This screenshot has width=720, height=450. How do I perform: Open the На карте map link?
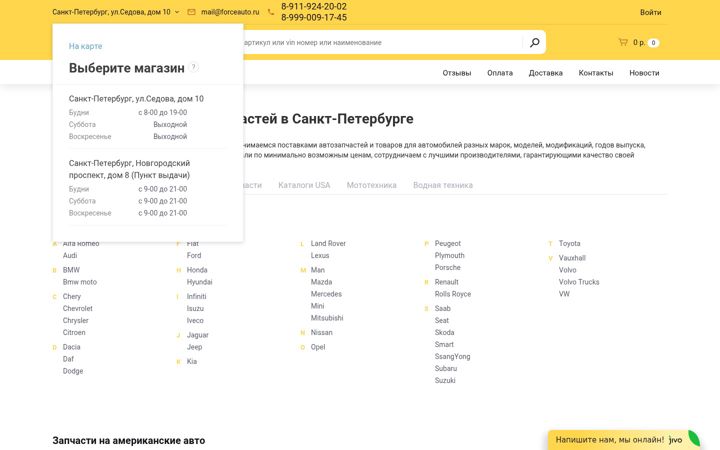point(85,46)
